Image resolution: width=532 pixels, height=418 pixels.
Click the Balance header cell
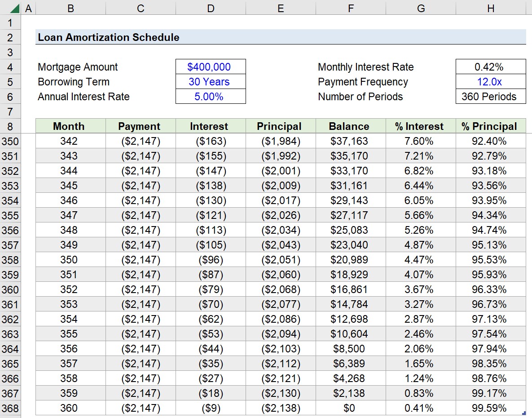(350, 126)
